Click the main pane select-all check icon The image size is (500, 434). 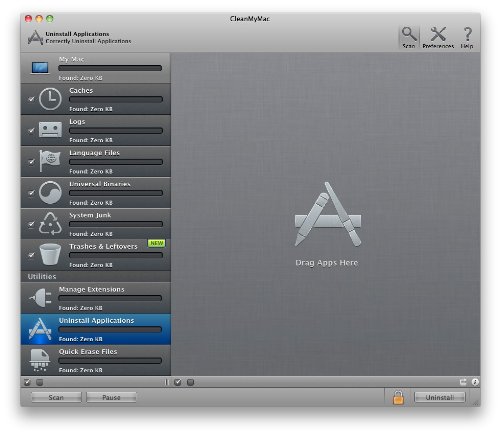(x=178, y=382)
